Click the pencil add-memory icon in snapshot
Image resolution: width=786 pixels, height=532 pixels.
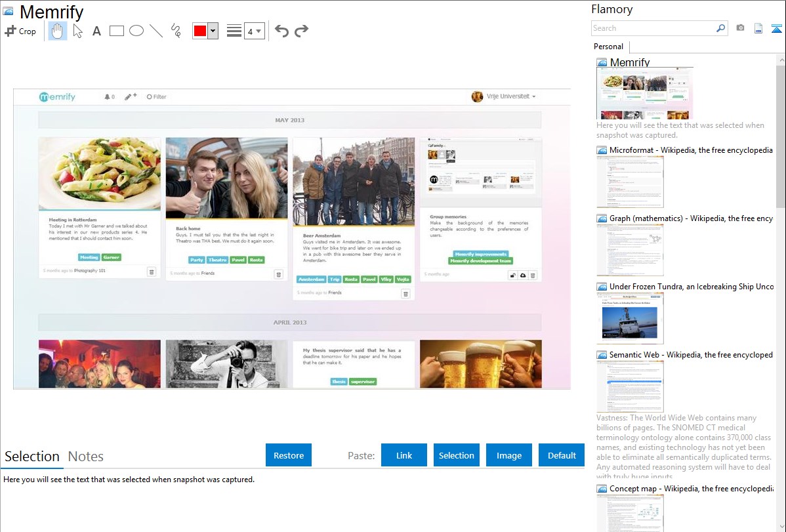point(131,96)
